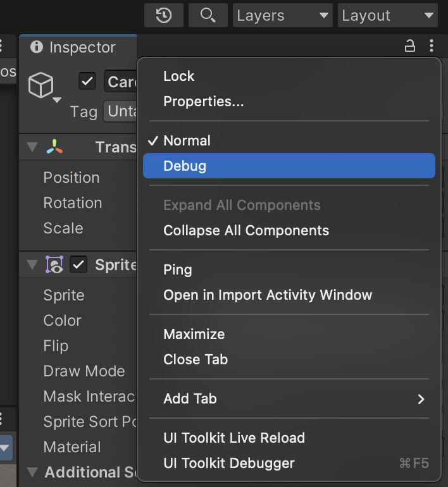Open the Layout dropdown

click(387, 15)
